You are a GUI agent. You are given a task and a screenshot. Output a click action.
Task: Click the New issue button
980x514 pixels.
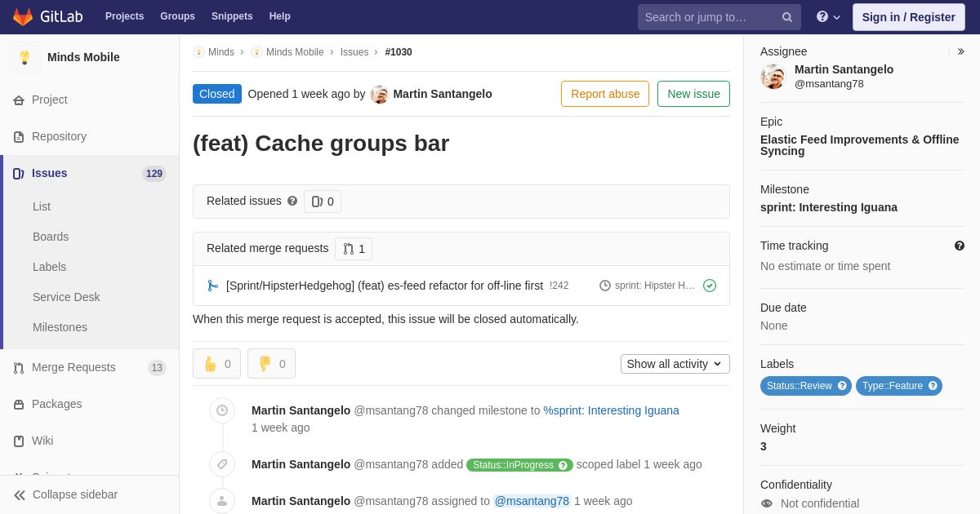tap(693, 94)
